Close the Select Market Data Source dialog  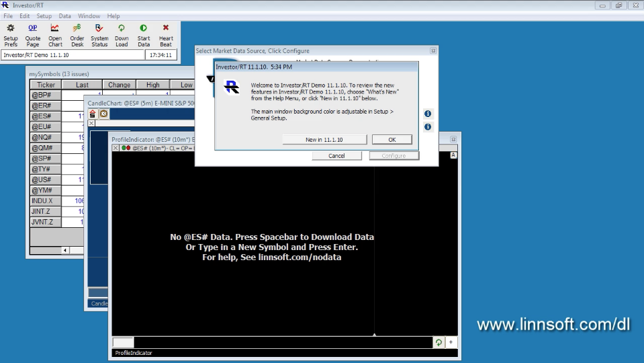pos(433,50)
